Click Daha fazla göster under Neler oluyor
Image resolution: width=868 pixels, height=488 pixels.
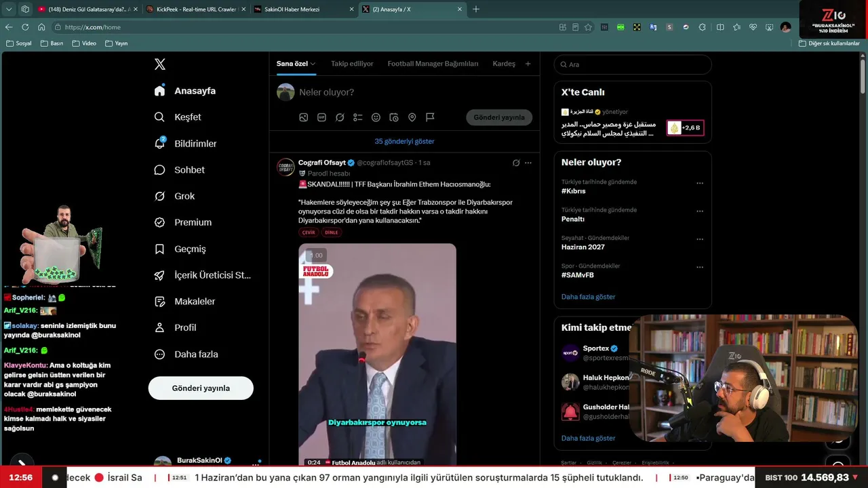tap(589, 297)
